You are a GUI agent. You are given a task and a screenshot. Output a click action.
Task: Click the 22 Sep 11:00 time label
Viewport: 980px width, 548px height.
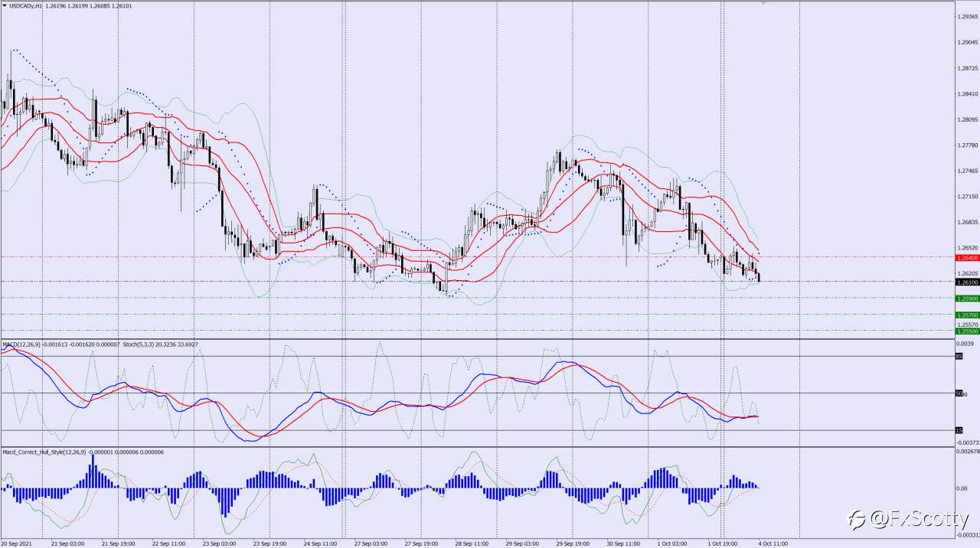[x=168, y=543]
